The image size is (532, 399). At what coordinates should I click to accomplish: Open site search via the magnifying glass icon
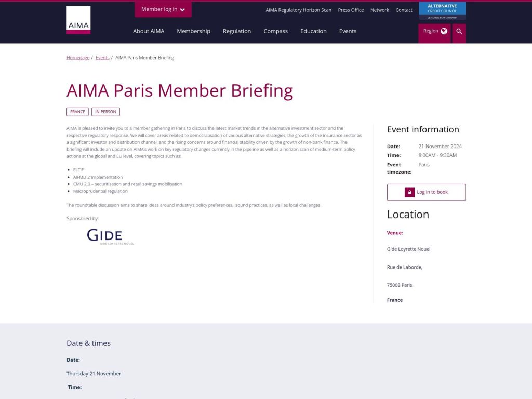coord(459,31)
